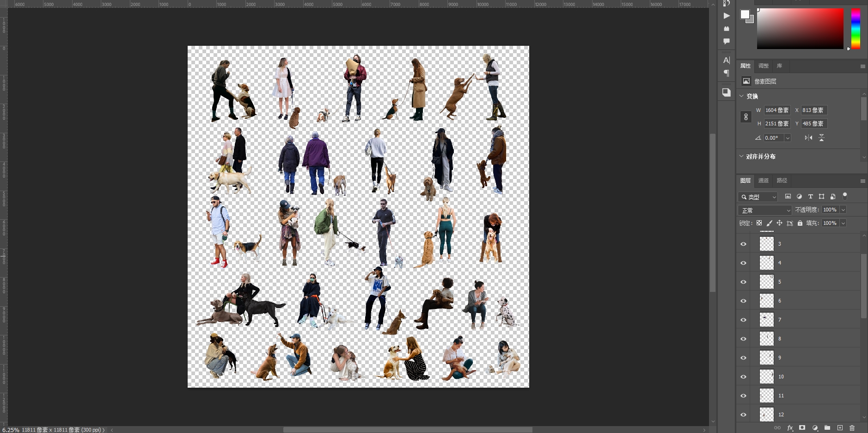Click the lock all padlock icon
868x433 pixels.
coord(800,223)
